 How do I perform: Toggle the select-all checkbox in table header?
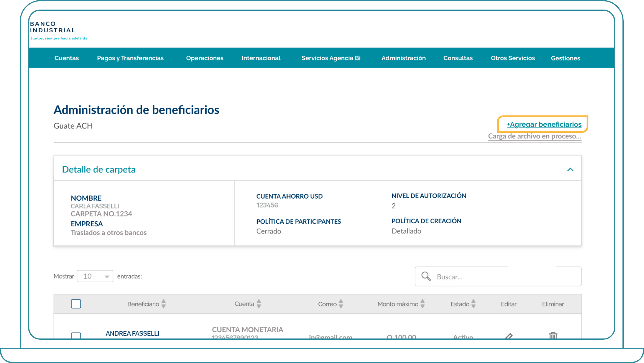click(x=76, y=304)
